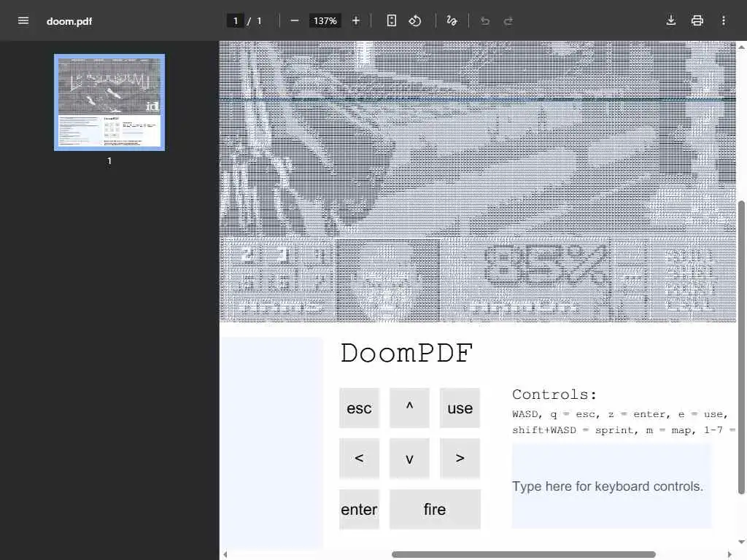Click the zoom out minus button
The width and height of the screenshot is (747, 560).
click(295, 20)
